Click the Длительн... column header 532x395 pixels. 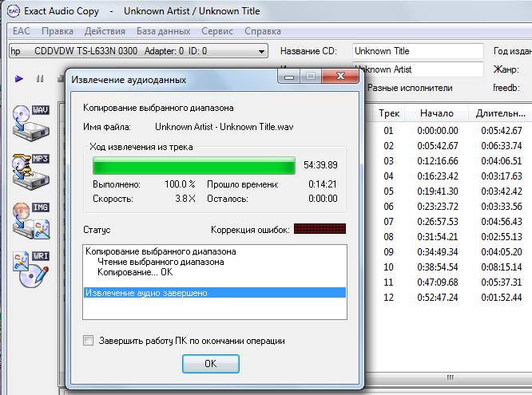tap(500, 113)
